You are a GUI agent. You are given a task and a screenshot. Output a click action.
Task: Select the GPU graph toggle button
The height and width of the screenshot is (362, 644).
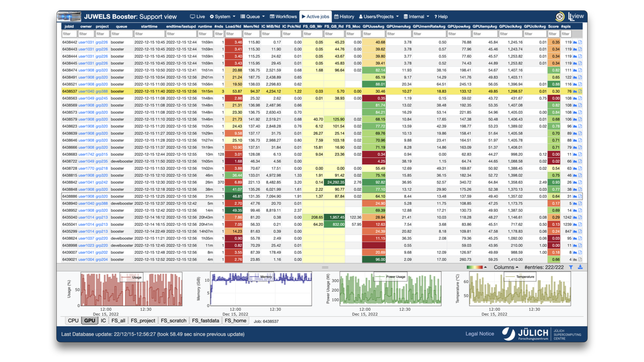pos(89,321)
